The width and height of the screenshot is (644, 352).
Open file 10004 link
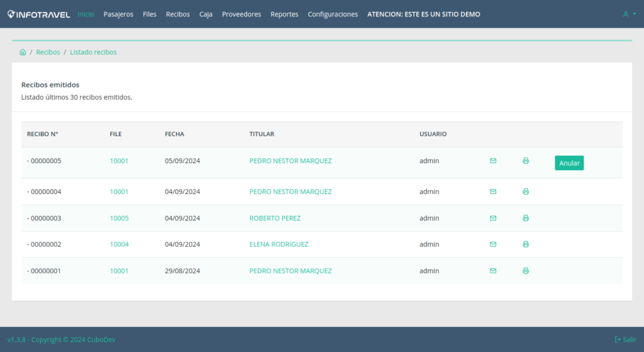(119, 244)
